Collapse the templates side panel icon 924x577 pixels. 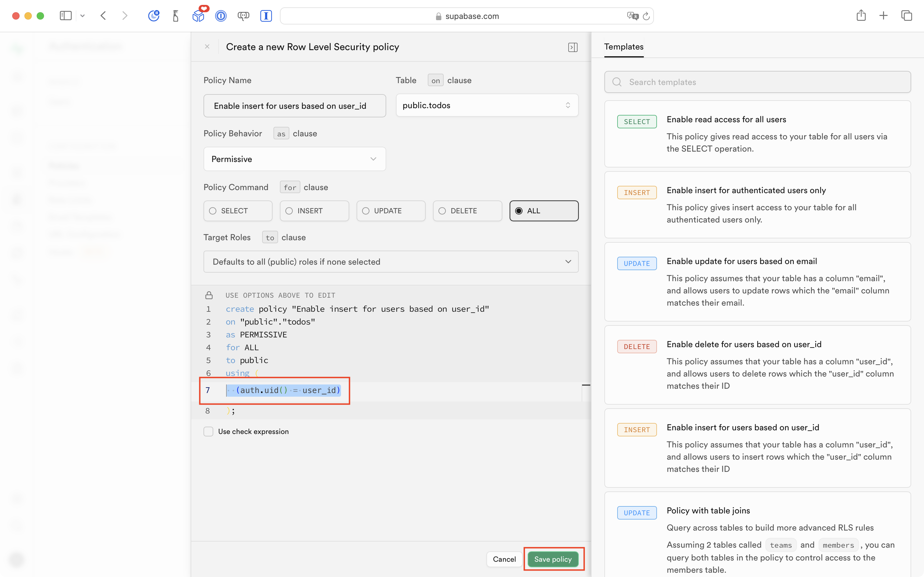573,47
